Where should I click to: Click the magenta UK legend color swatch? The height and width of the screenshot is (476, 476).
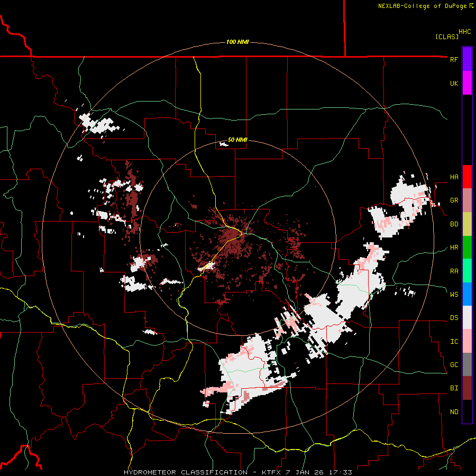[467, 83]
